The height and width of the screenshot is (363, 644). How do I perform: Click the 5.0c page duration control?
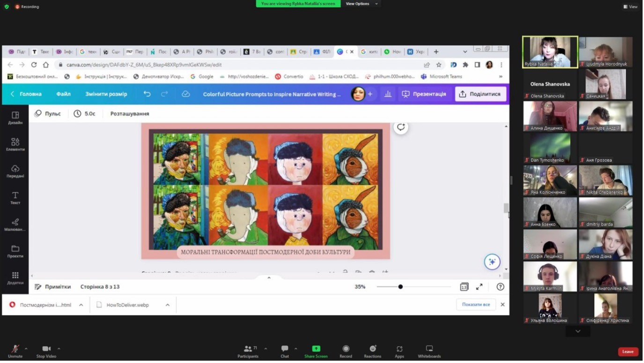click(x=85, y=114)
